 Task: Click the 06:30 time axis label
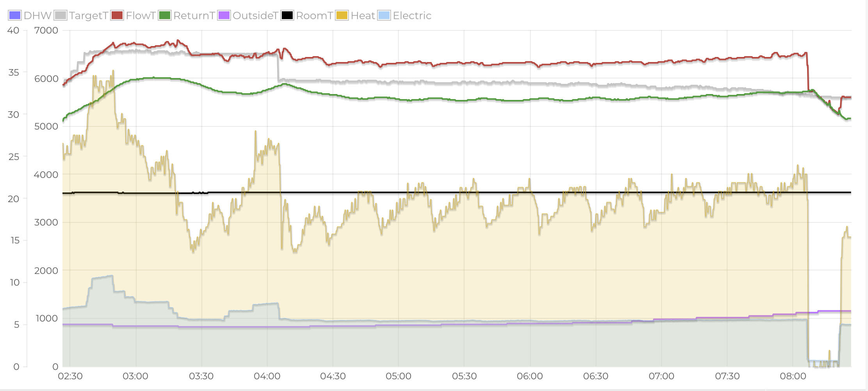coord(596,376)
